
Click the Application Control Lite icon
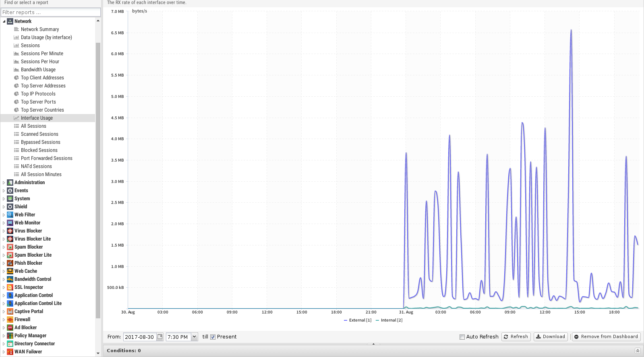point(10,303)
